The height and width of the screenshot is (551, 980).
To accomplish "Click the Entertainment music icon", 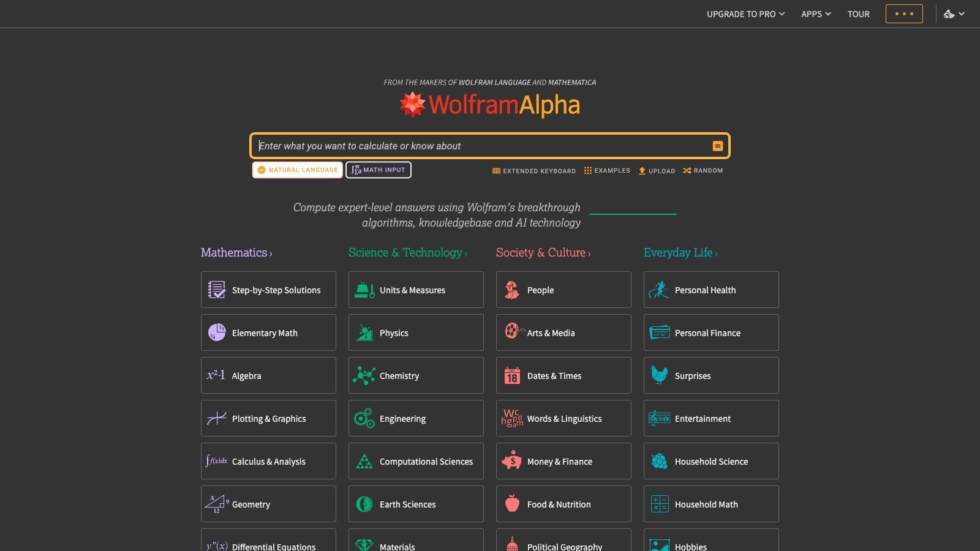I will point(660,418).
